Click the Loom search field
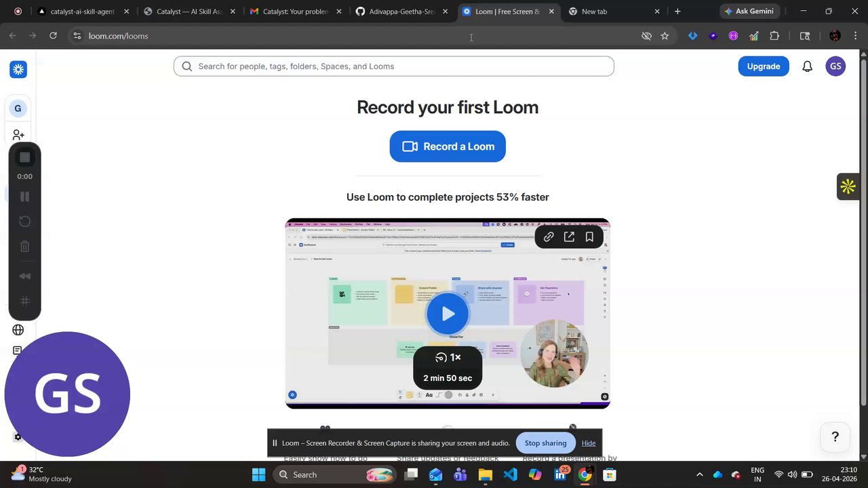Screen dimensions: 868x488 pyautogui.click(x=394, y=66)
